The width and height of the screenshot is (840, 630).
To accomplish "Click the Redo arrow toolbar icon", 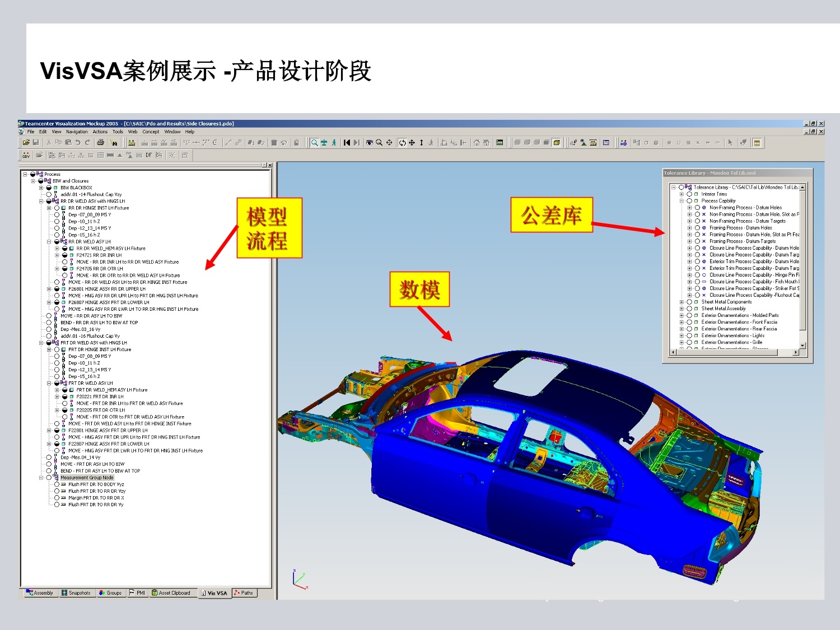I will tap(87, 143).
